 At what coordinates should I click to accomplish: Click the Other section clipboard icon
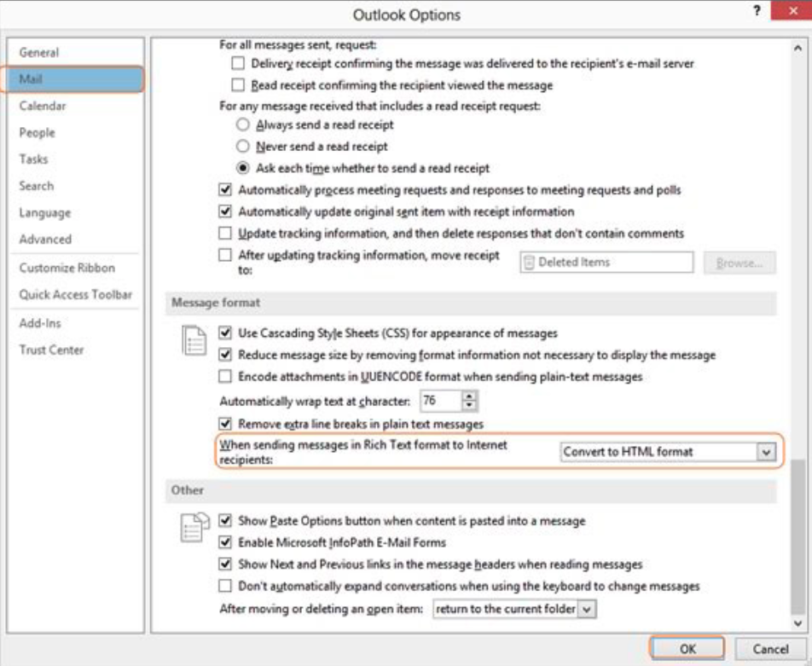(194, 529)
